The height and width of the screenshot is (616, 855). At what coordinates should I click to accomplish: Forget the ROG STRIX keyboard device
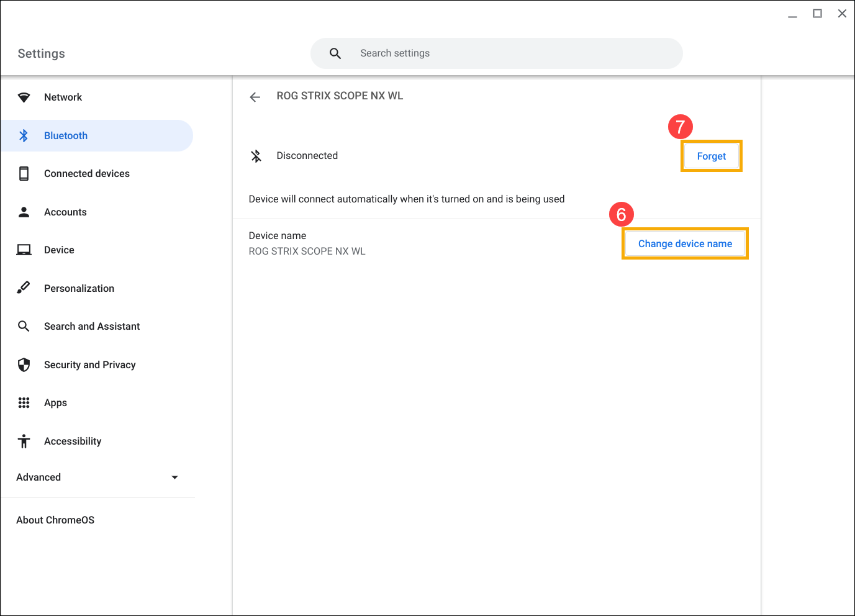tap(711, 156)
